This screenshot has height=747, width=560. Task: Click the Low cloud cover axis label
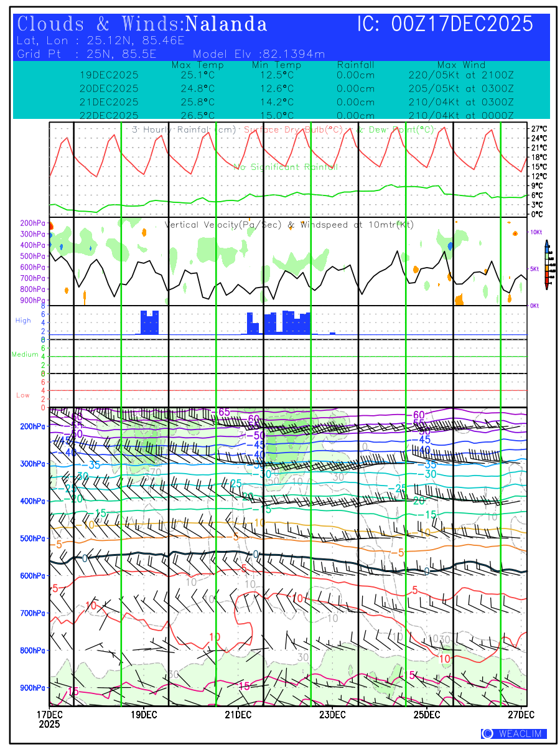tap(23, 395)
